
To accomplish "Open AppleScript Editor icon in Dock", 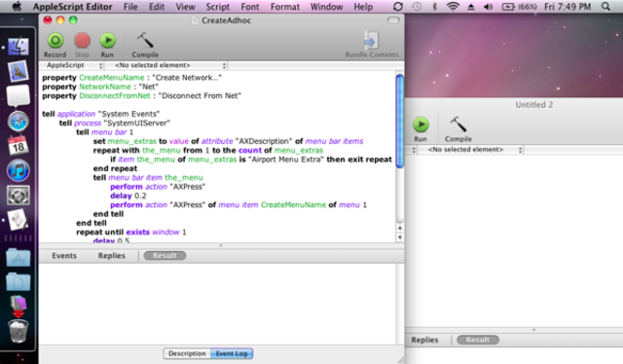I will point(18,220).
